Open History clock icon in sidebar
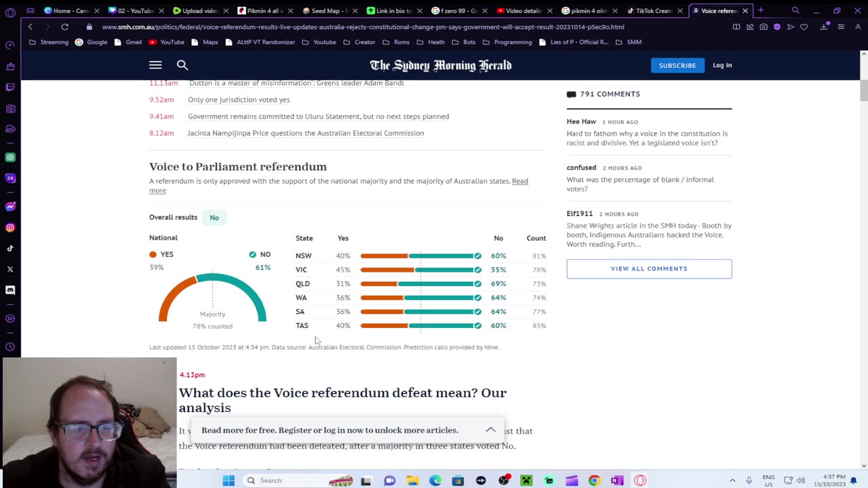 coord(10,347)
